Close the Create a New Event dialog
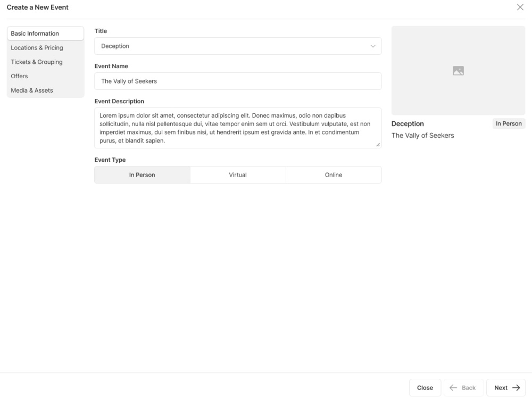The image size is (532, 399). pyautogui.click(x=520, y=7)
